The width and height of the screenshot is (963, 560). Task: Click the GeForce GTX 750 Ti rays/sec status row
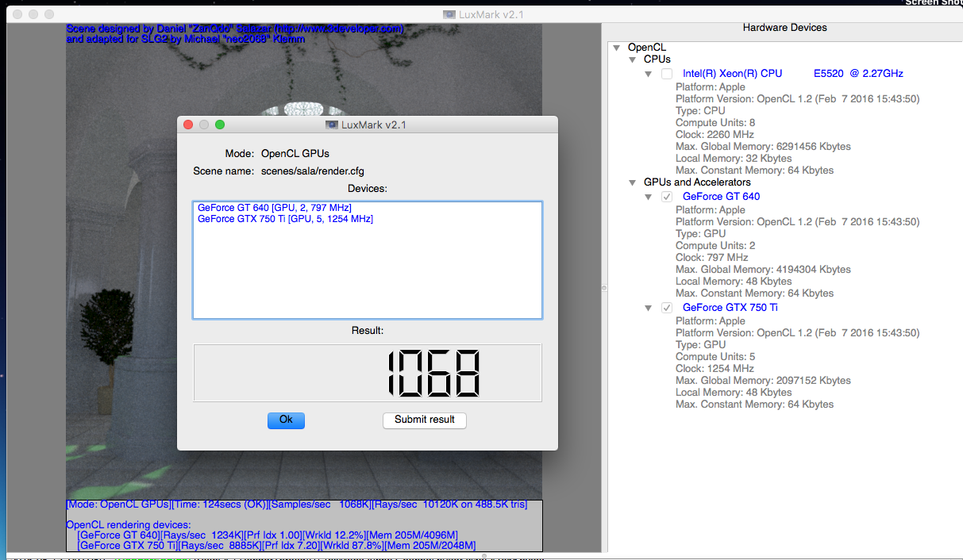pyautogui.click(x=276, y=546)
